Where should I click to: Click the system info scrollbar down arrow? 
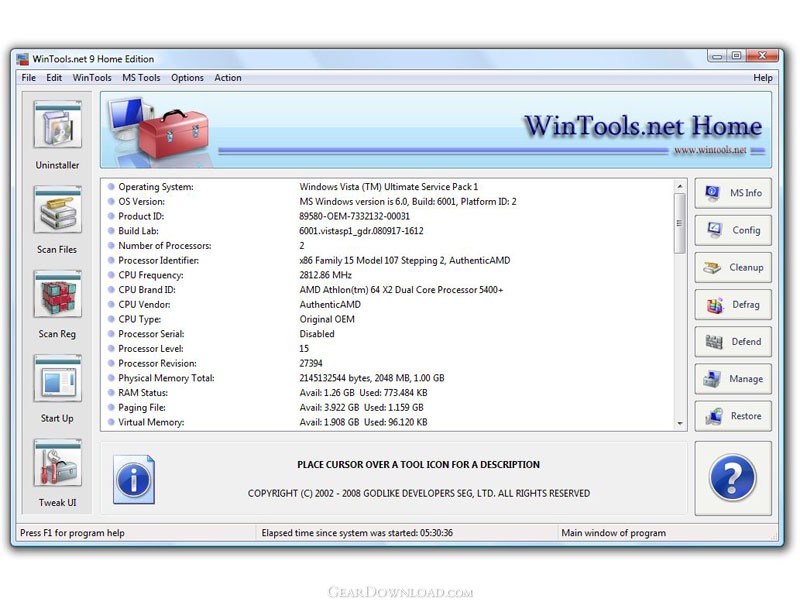tap(680, 423)
